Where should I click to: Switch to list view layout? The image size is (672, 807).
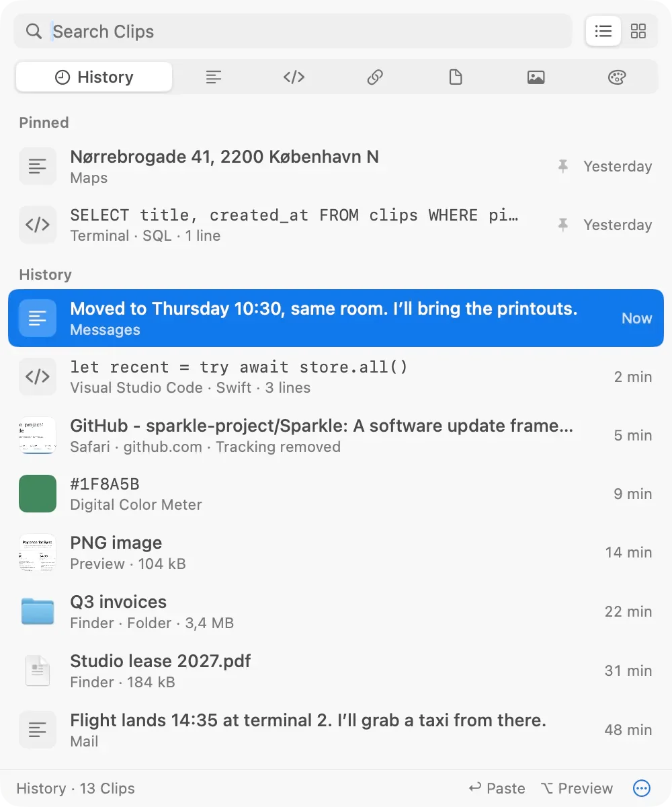pos(603,31)
